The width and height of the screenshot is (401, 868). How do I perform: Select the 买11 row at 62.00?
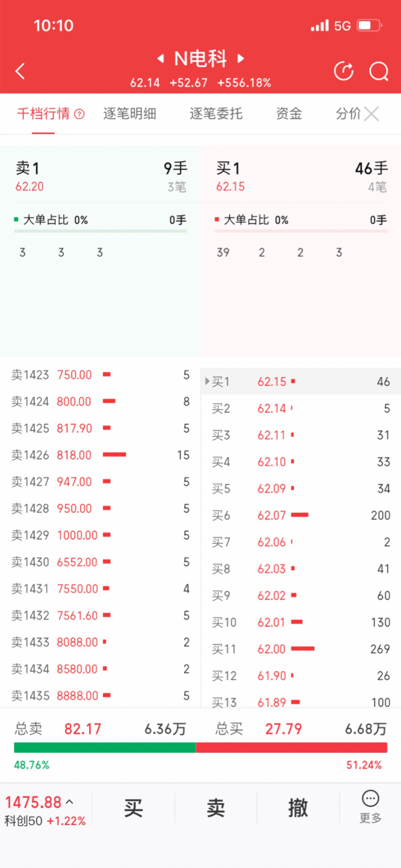coord(300,649)
